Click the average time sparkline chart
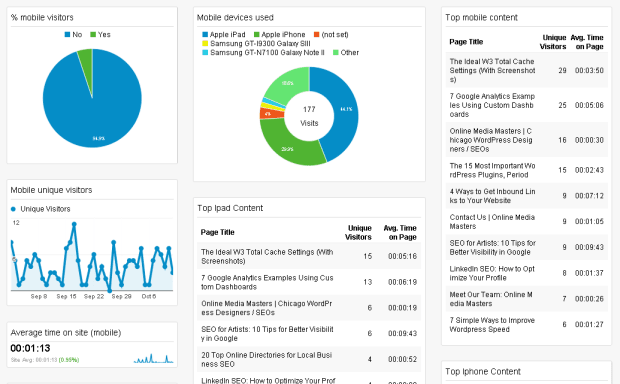 (x=153, y=358)
